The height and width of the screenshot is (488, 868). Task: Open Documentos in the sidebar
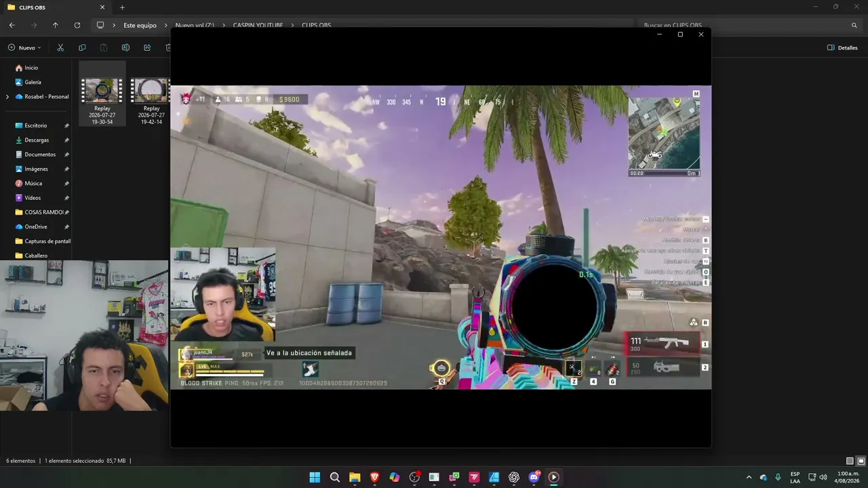click(x=40, y=155)
